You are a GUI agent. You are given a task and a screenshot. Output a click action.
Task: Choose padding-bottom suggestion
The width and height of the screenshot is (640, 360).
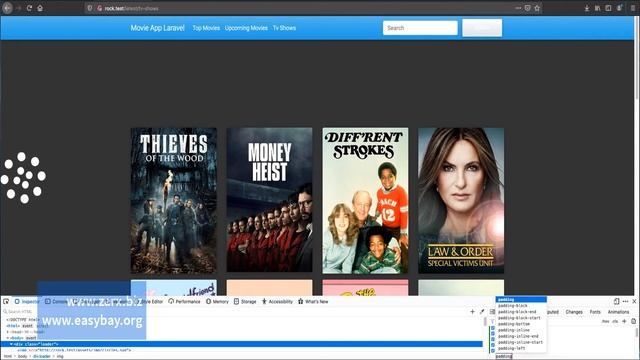click(x=521, y=324)
